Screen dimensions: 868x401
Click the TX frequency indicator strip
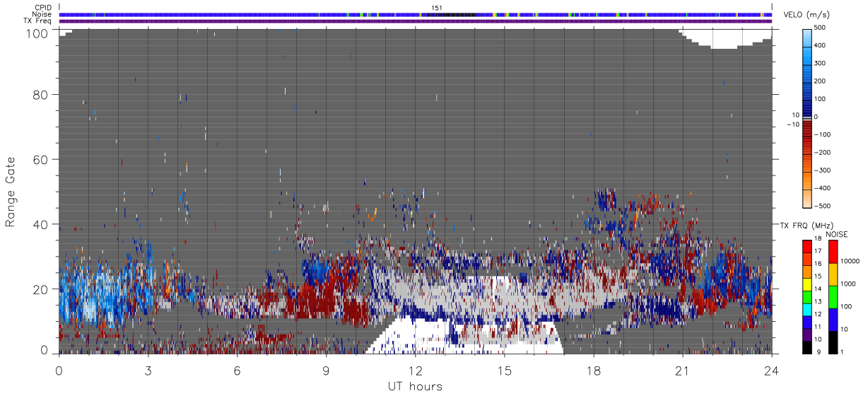click(x=415, y=21)
